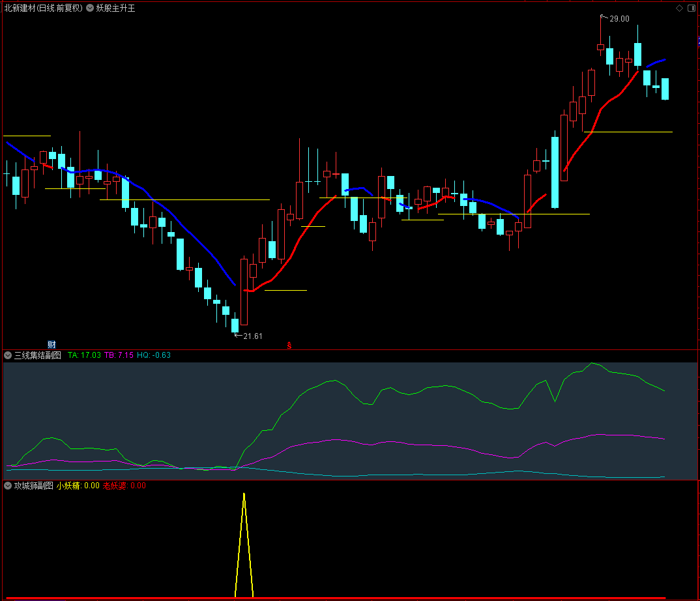Image resolution: width=700 pixels, height=601 pixels.
Task: Click the 财 financial marker on the chart
Action: pos(51,344)
